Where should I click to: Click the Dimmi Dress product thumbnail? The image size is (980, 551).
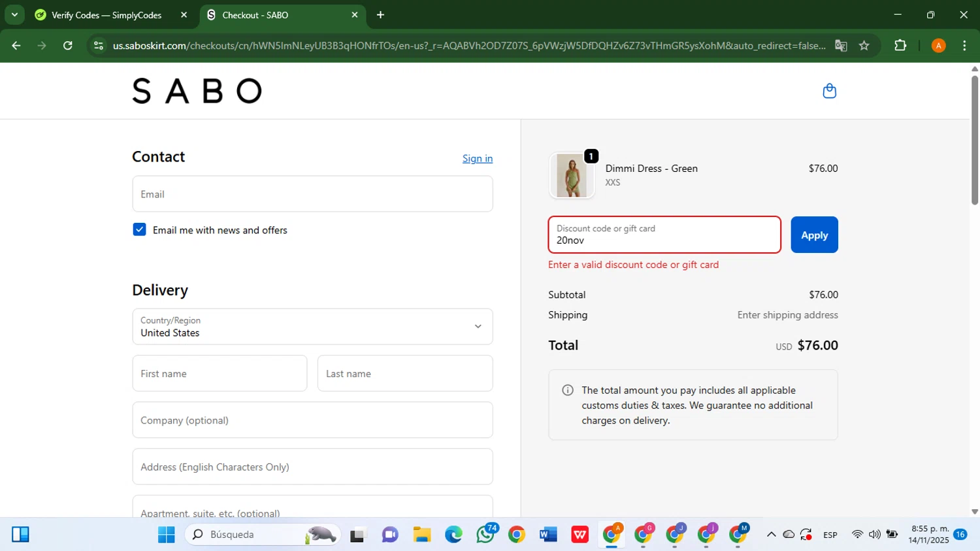coord(572,175)
